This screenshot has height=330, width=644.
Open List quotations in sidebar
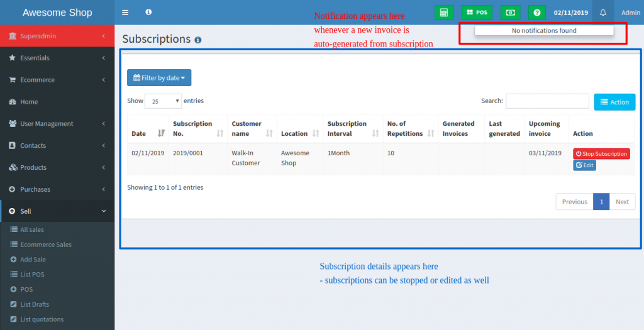click(42, 319)
